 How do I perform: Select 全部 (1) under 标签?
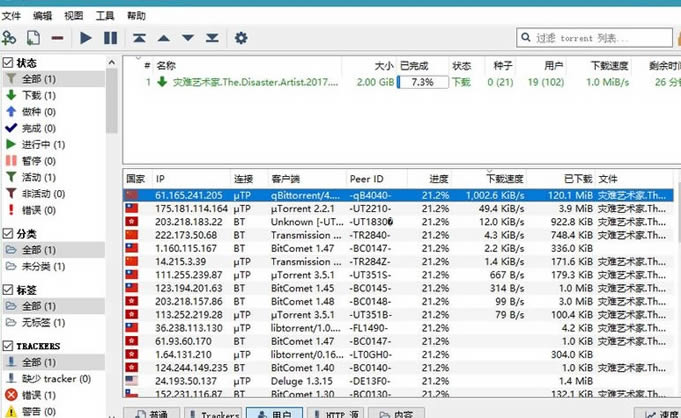click(54, 306)
